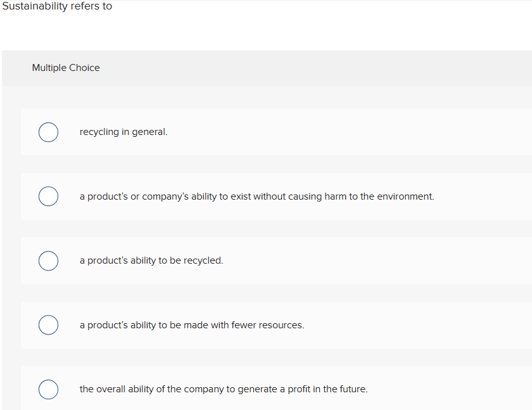The image size is (532, 410).
Task: Select the radio button beside 'a product's or company's ability to exist without causing harm'
Action: pos(48,196)
